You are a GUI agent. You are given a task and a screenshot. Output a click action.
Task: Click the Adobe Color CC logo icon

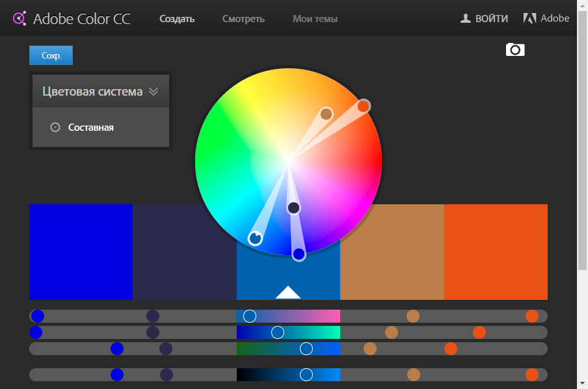20,18
